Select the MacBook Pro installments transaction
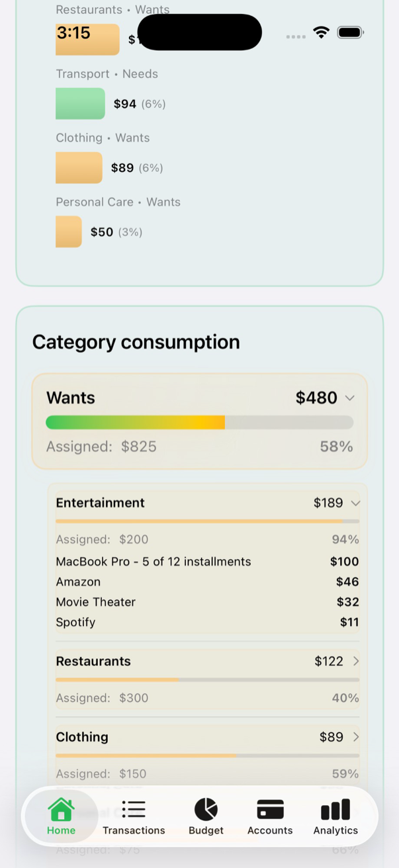The width and height of the screenshot is (399, 868). (x=154, y=562)
